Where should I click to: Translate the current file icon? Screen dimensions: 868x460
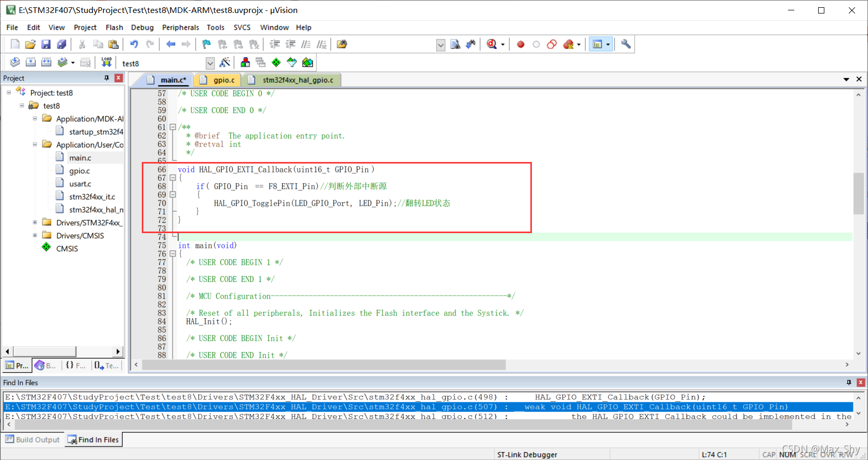(15, 63)
